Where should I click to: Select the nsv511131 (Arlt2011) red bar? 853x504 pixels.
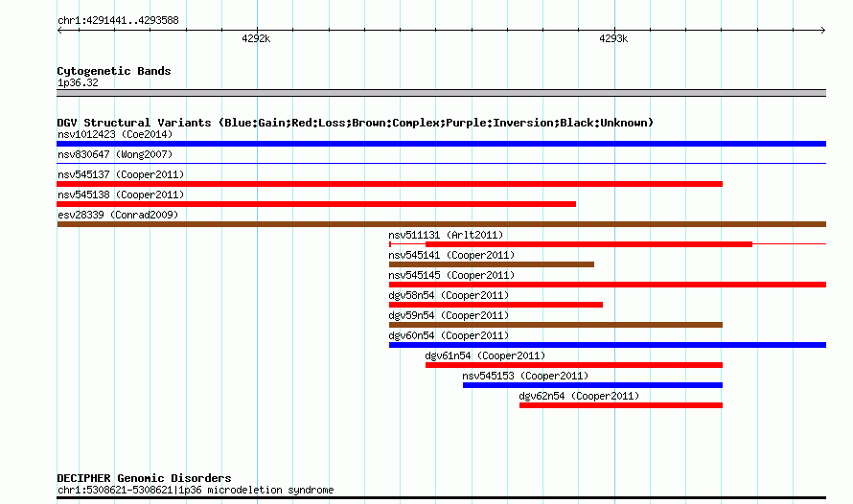pos(588,244)
